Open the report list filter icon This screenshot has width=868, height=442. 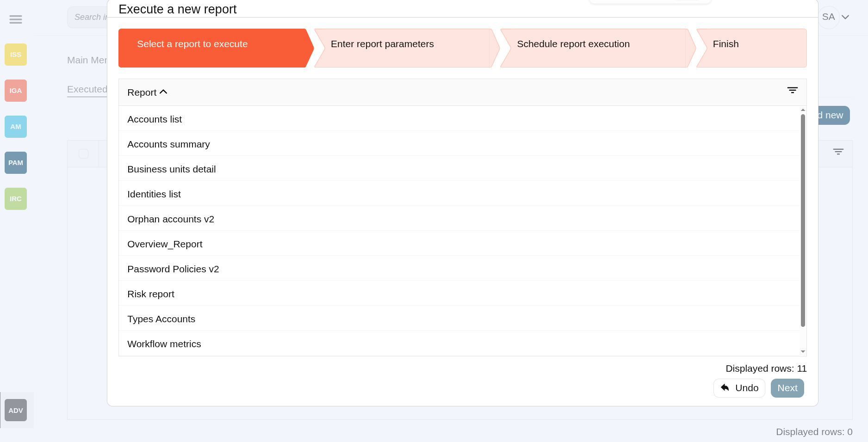pyautogui.click(x=792, y=91)
